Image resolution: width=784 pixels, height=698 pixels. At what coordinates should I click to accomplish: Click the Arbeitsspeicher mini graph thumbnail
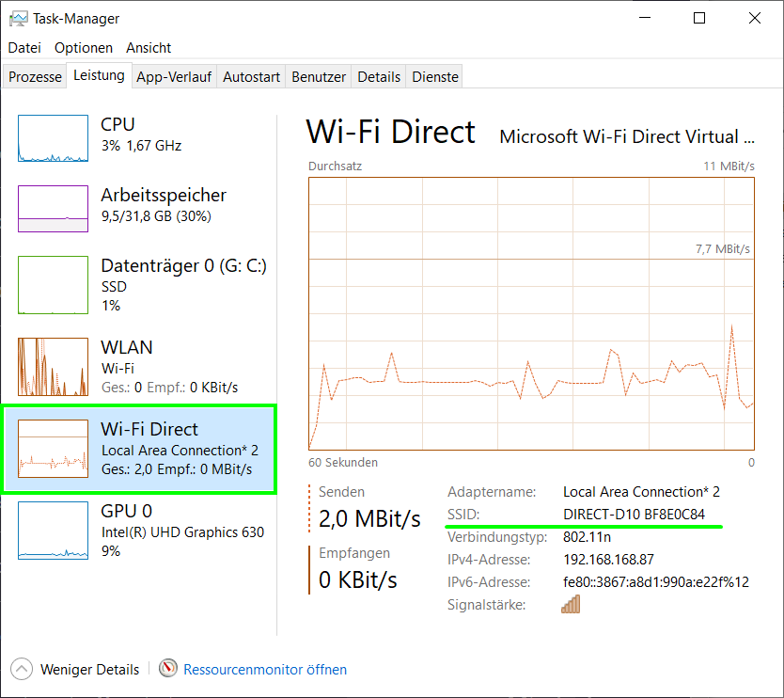[x=53, y=209]
